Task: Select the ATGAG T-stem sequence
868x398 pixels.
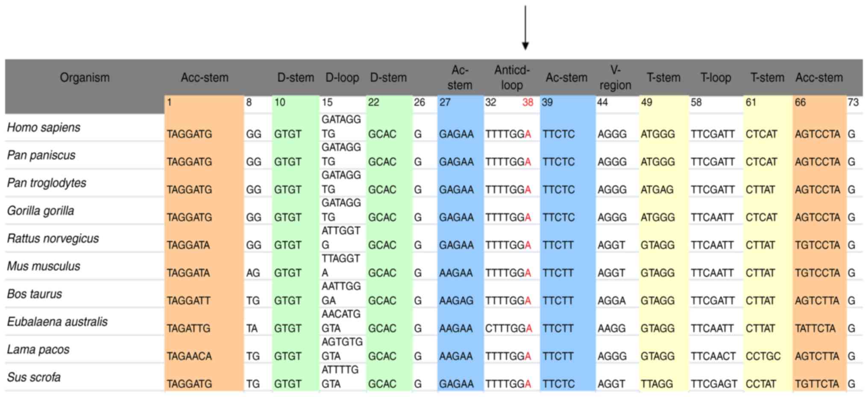Action: click(x=657, y=190)
